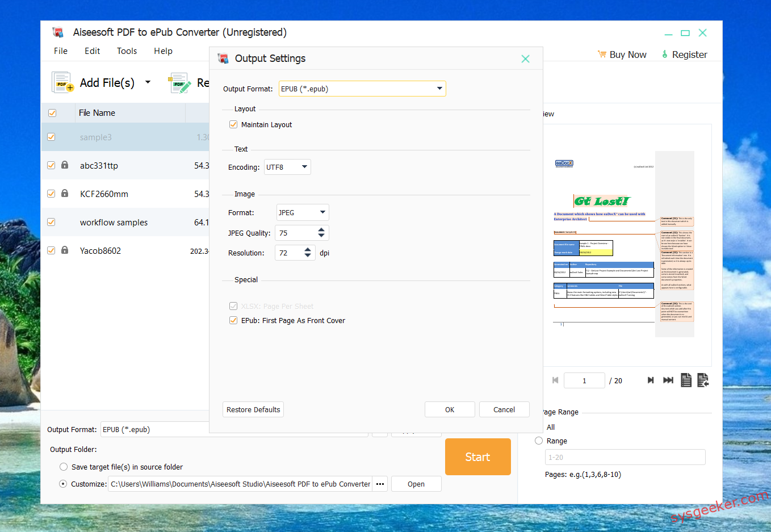Close the Output Settings dialog
The height and width of the screenshot is (532, 771).
coord(525,58)
